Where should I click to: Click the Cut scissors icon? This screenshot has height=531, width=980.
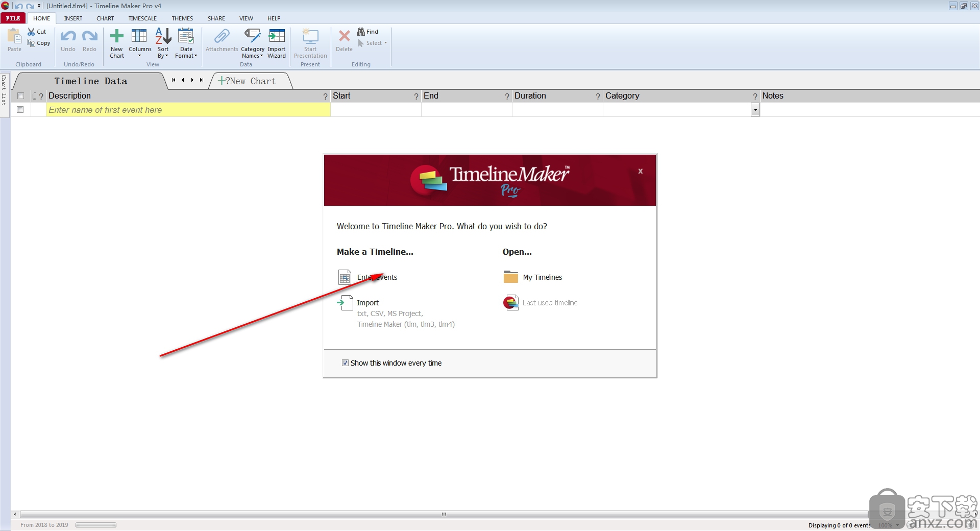point(32,32)
